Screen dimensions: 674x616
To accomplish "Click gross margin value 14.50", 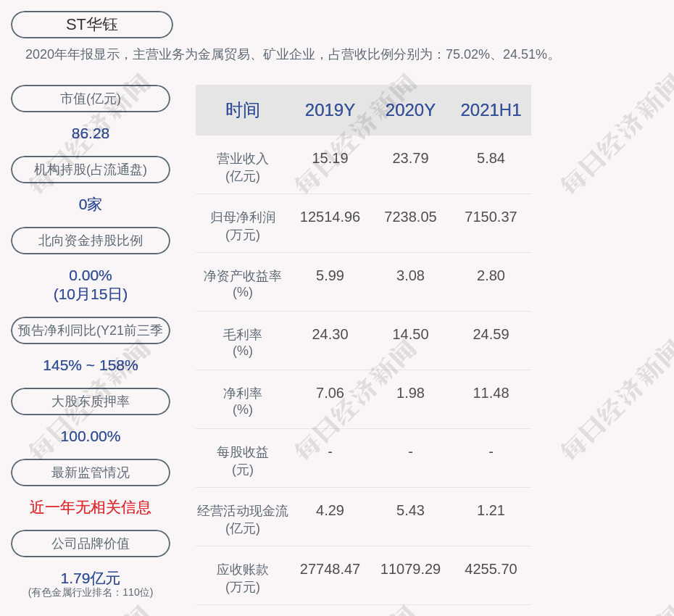I will coord(410,334).
